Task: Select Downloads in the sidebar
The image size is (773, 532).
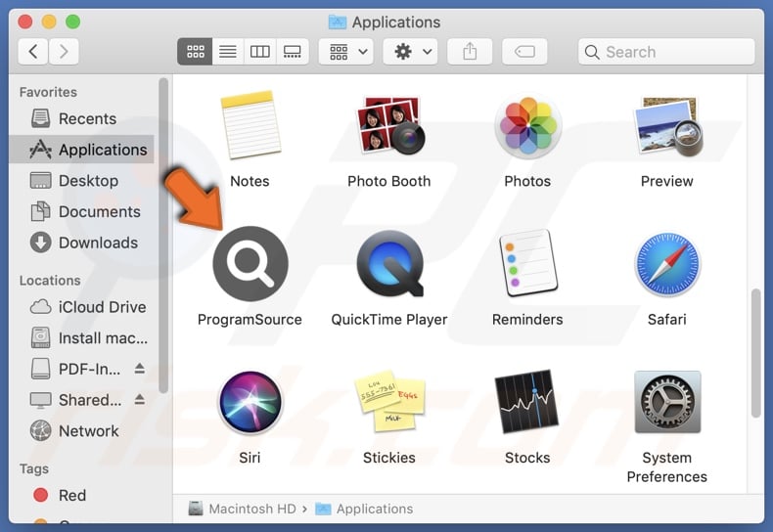Action: [81, 243]
